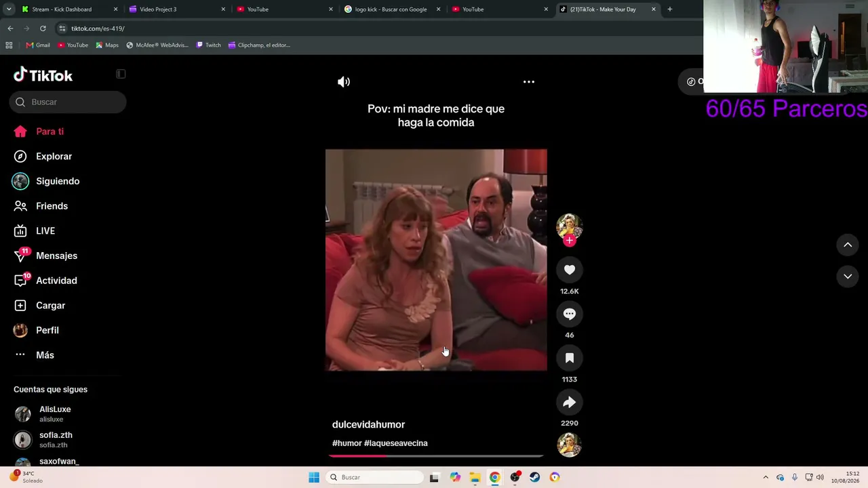
Task: View site information for tiktok.com
Action: pos(62,28)
